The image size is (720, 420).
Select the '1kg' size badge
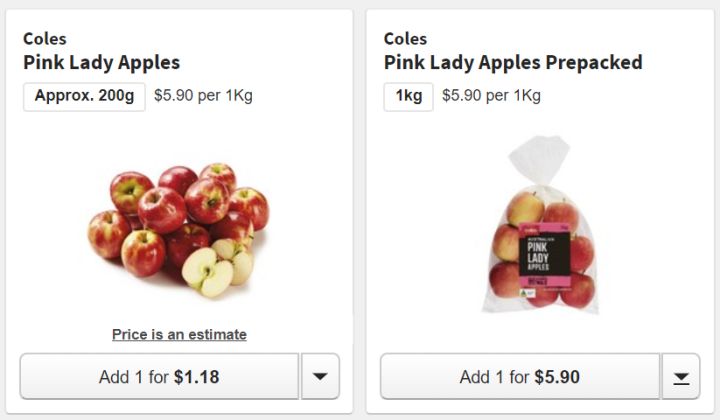point(408,96)
